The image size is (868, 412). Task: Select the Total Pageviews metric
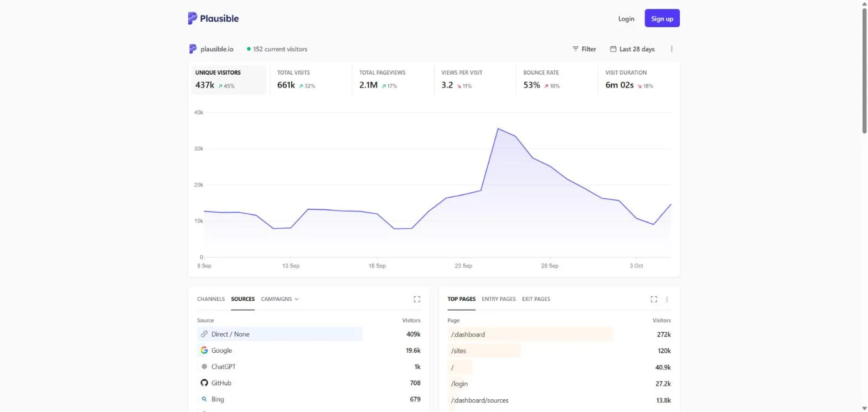(393, 80)
